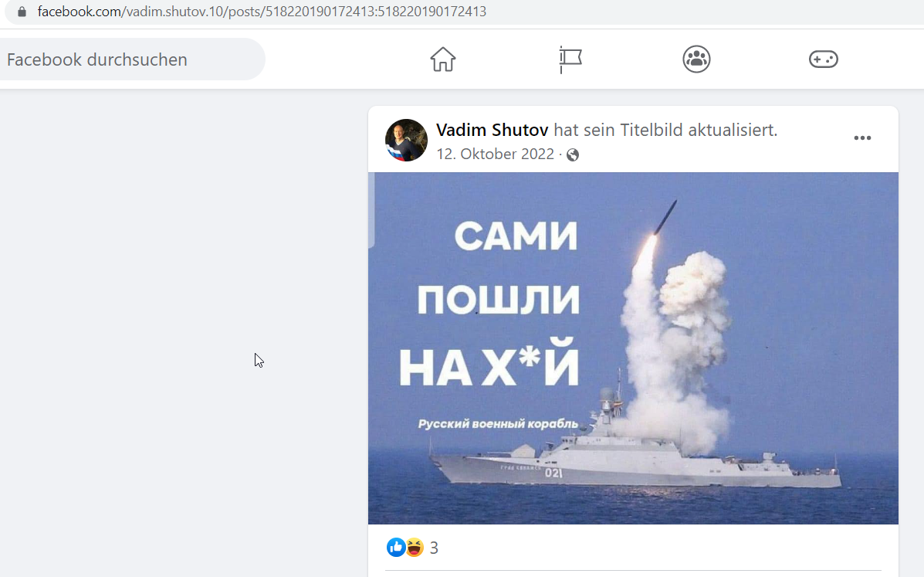Click the ship's 021 hull number
The image size is (924, 577).
click(x=553, y=473)
